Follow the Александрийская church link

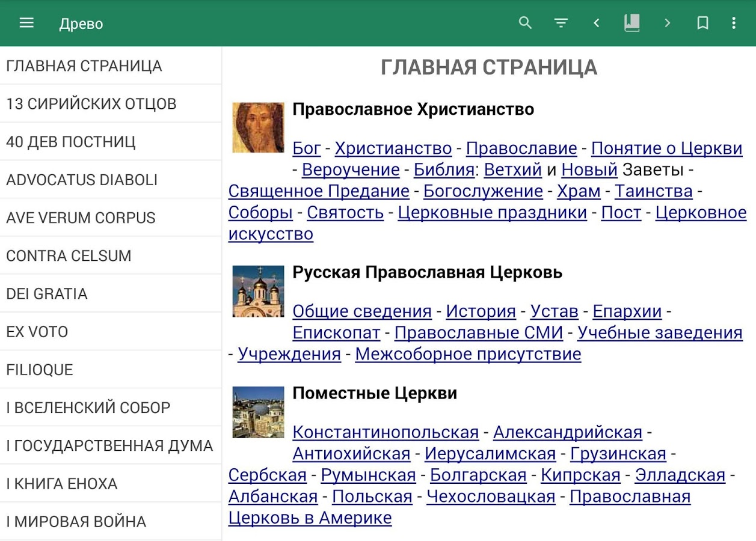click(568, 432)
